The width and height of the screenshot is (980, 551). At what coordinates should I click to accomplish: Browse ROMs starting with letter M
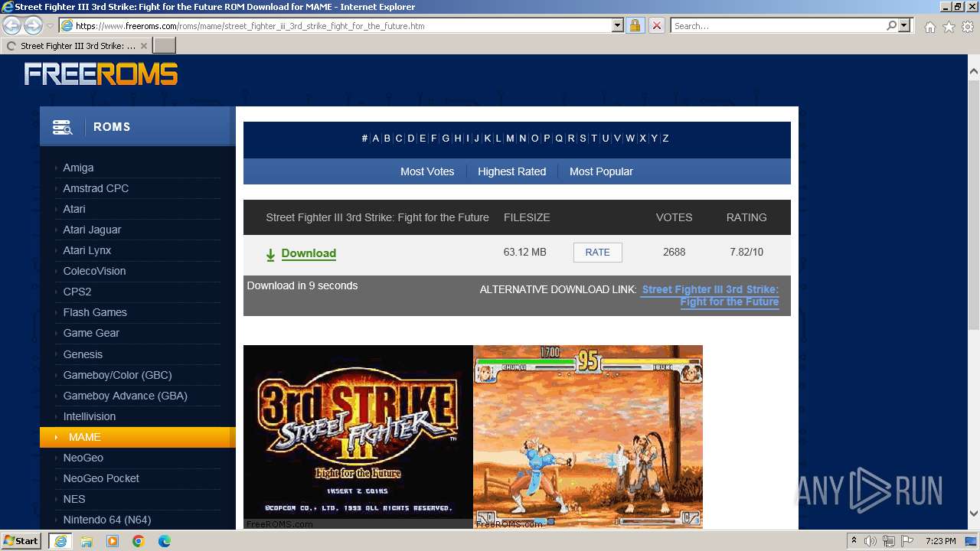(x=510, y=139)
